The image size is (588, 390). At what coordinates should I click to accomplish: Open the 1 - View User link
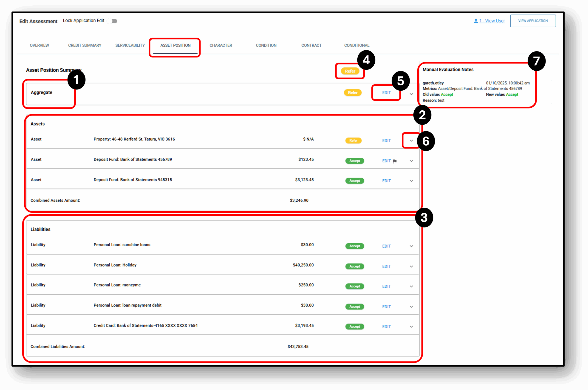click(x=492, y=21)
